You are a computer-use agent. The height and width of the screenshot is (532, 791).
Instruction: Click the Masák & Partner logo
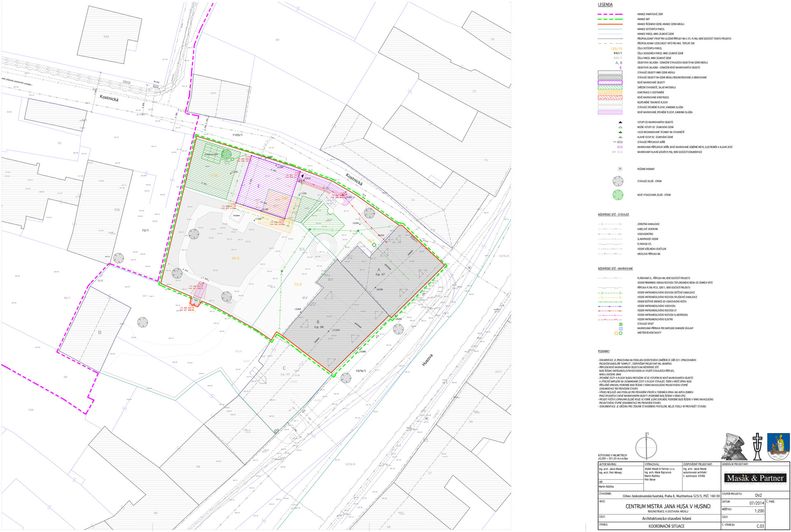pos(755,478)
